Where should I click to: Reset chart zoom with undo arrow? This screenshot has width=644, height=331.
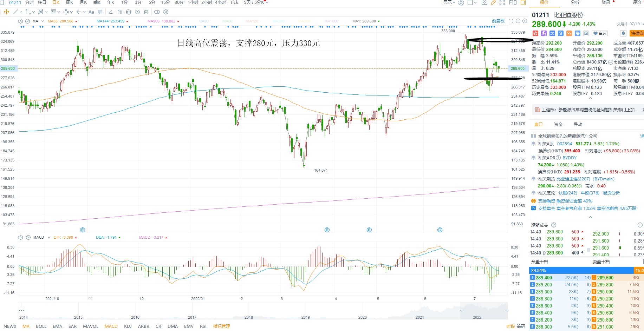click(x=511, y=21)
